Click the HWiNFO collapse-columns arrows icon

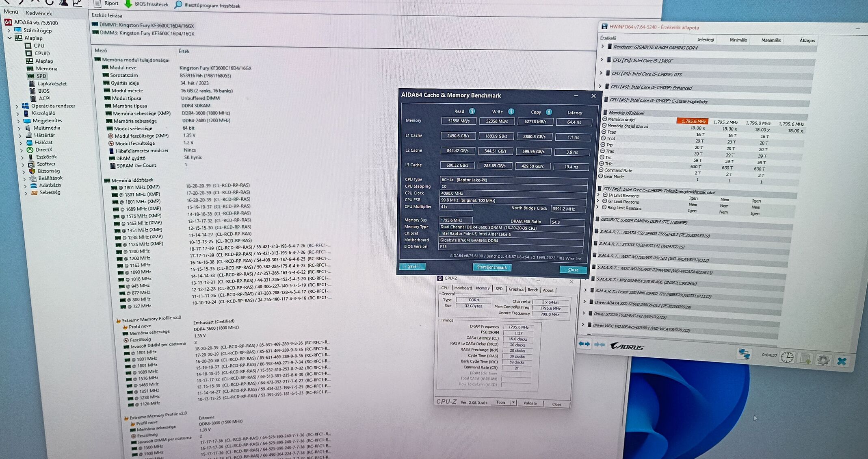pos(599,344)
